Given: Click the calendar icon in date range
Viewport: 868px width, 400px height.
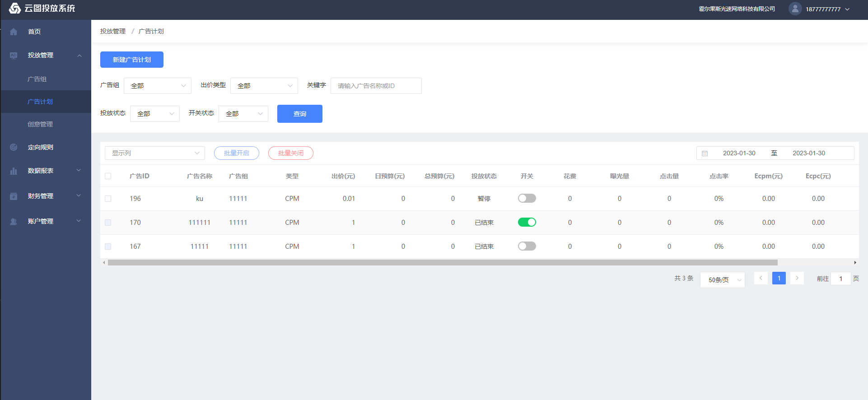Looking at the screenshot, I should click(x=705, y=153).
